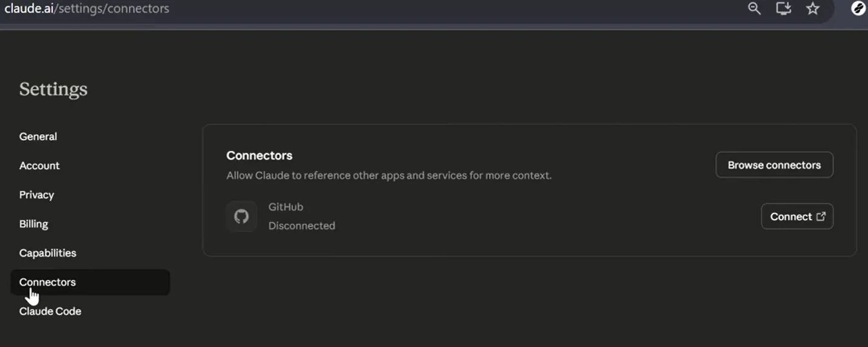Click the install app icon in address bar
868x347 pixels.
point(784,8)
